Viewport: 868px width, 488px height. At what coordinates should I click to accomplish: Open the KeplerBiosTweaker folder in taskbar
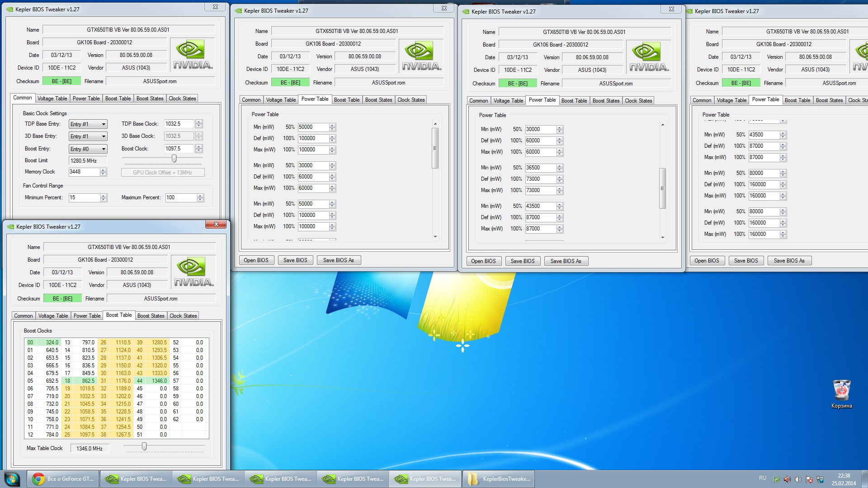[x=499, y=479]
